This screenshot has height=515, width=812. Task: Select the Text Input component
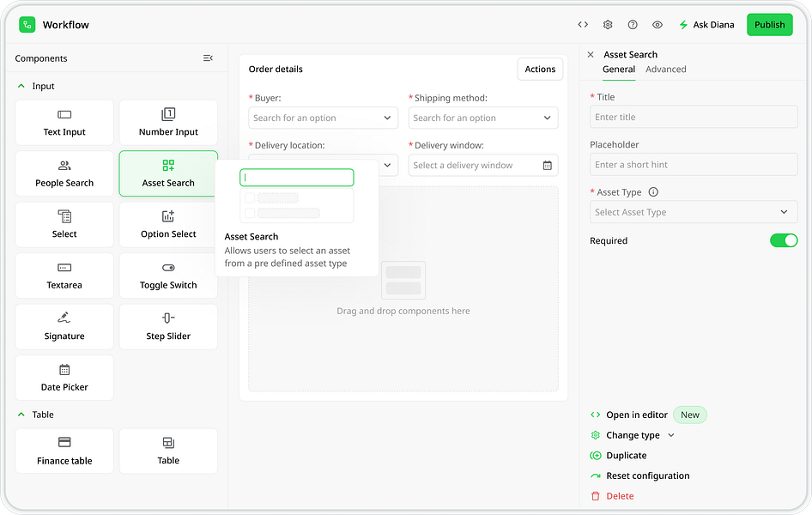[x=64, y=123]
